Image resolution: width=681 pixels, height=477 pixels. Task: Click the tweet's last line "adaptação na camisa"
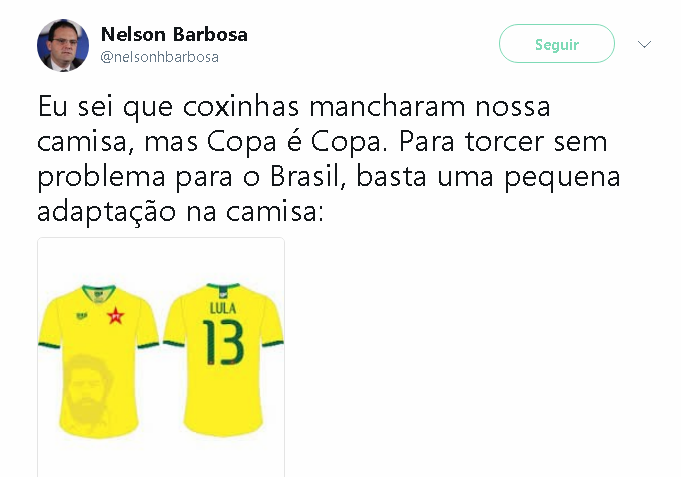click(180, 212)
